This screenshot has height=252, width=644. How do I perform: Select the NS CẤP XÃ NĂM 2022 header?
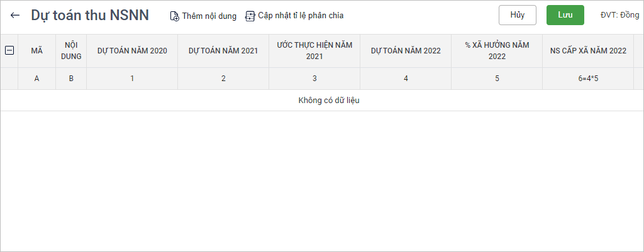pos(588,51)
